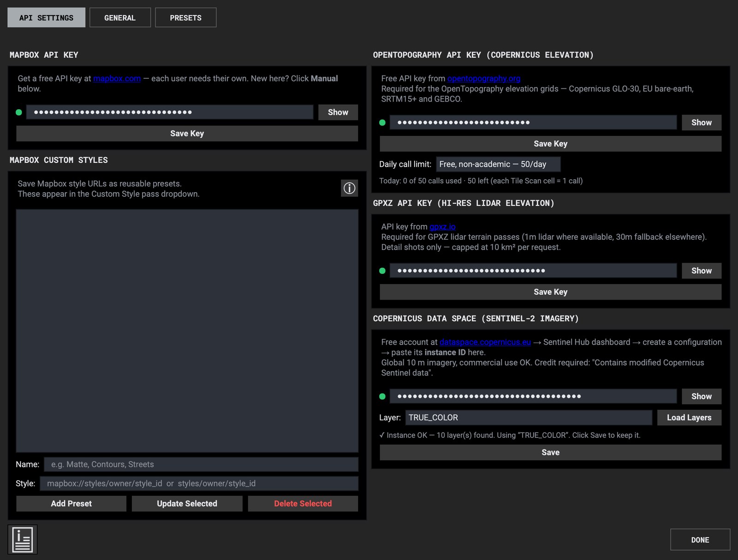Open the opentopography.org link
This screenshot has width=738, height=560.
(x=484, y=79)
